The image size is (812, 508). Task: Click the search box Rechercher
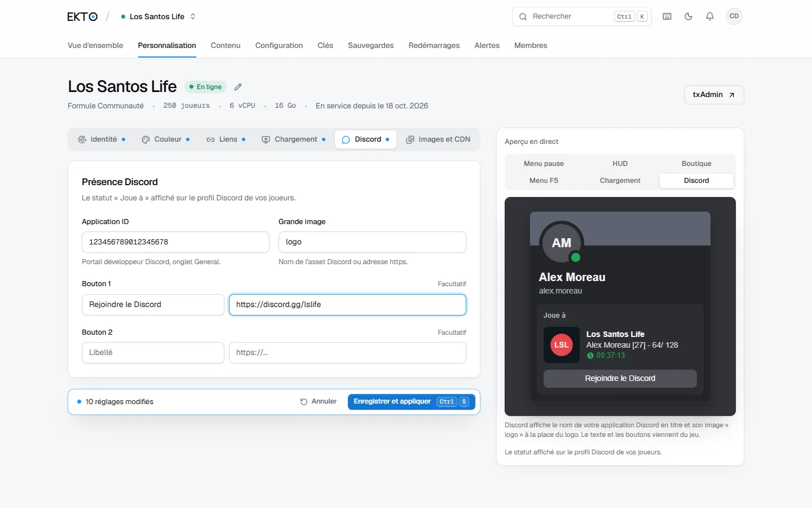pos(581,16)
